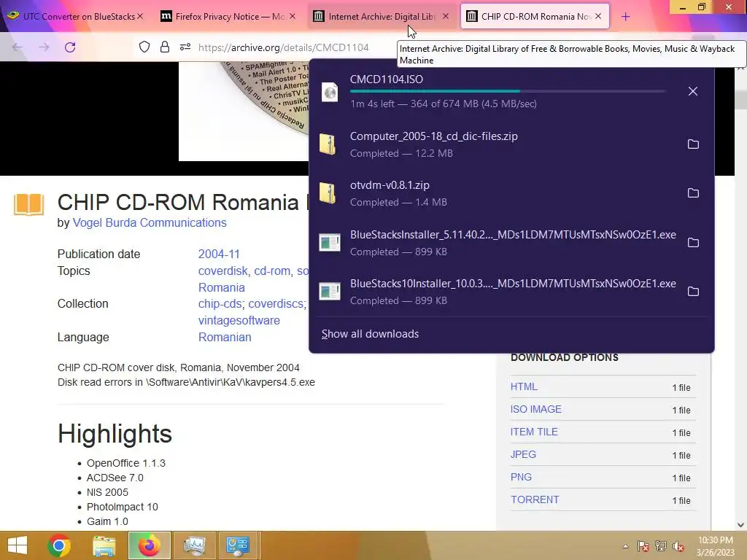Click the "OpenOffice 1.1.3" highlight text

tap(125, 463)
